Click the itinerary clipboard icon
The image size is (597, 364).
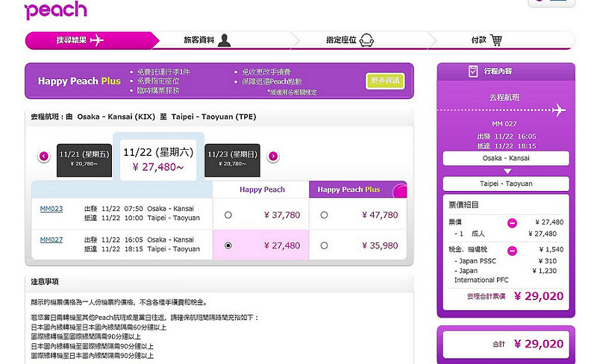pos(473,71)
